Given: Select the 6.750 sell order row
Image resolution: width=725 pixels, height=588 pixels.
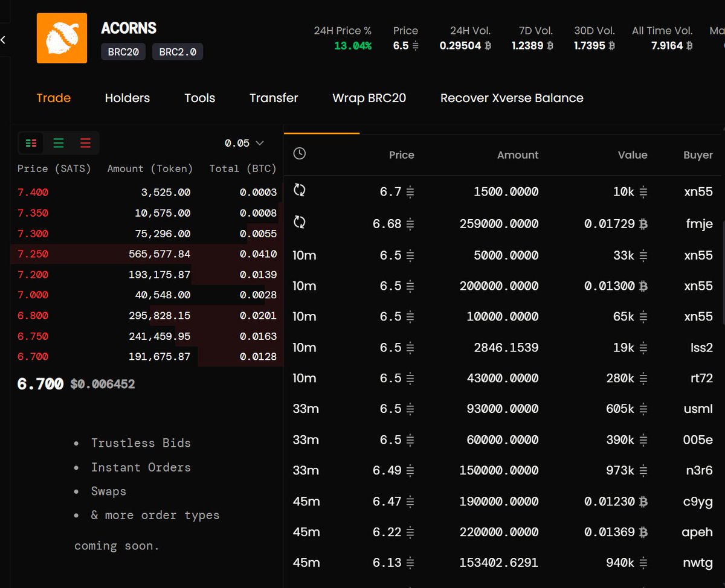Looking at the screenshot, I should 147,336.
